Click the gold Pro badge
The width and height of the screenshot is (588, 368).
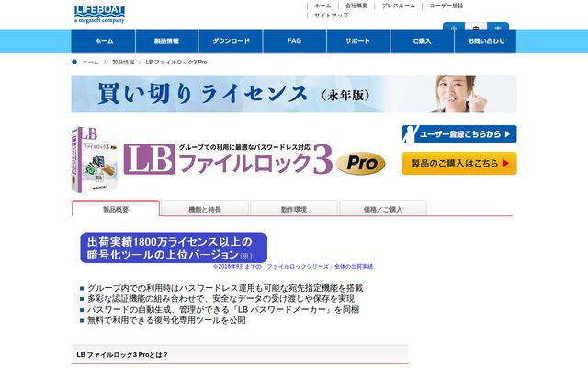361,164
